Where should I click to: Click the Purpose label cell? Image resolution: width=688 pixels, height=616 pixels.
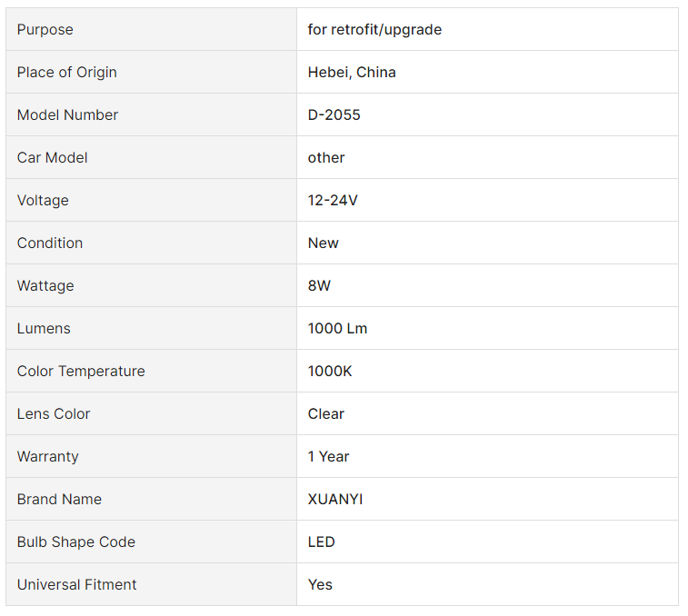(151, 29)
